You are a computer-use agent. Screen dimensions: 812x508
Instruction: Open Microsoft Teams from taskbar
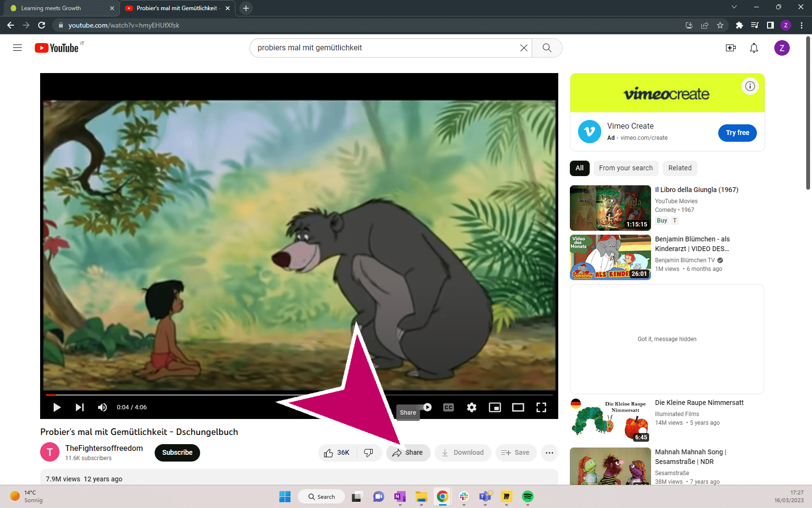coord(485,496)
